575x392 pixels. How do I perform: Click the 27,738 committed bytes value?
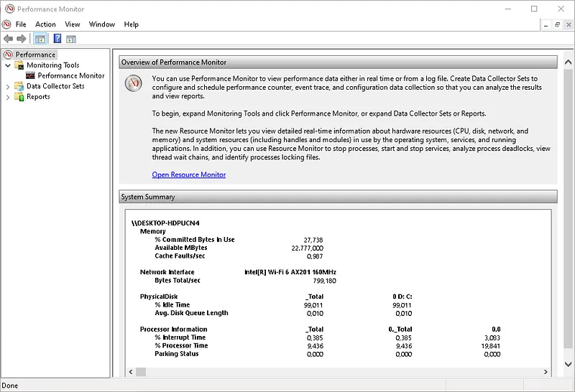(x=313, y=240)
